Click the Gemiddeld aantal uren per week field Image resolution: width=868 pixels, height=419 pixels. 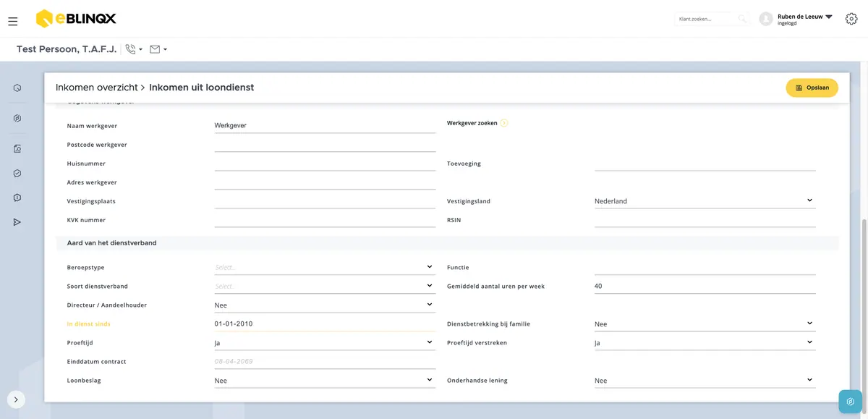pos(705,286)
